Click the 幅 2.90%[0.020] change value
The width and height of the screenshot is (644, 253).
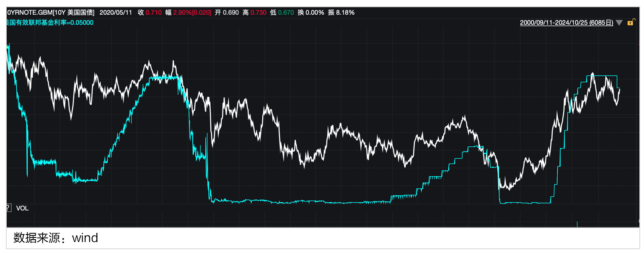click(x=188, y=13)
